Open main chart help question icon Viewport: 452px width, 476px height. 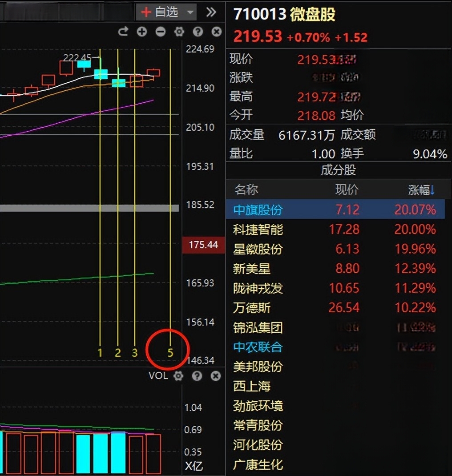click(x=198, y=32)
